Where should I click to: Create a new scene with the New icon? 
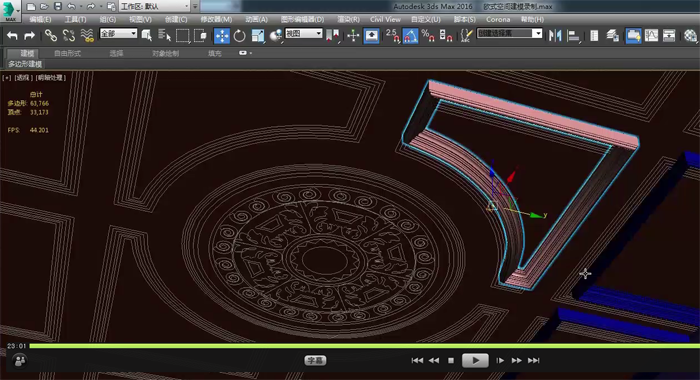(x=31, y=7)
